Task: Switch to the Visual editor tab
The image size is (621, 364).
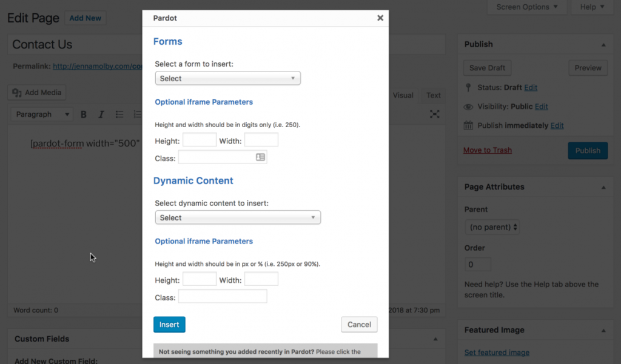Action: 403,95
